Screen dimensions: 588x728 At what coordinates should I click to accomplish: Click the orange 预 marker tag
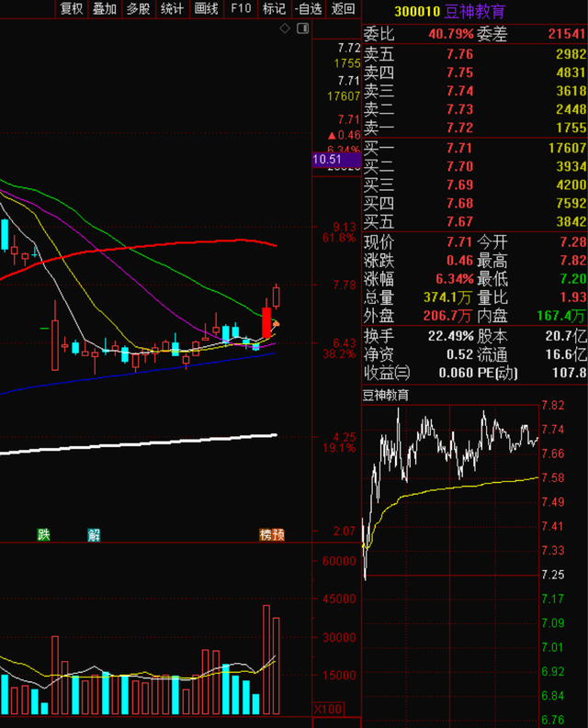(x=278, y=535)
